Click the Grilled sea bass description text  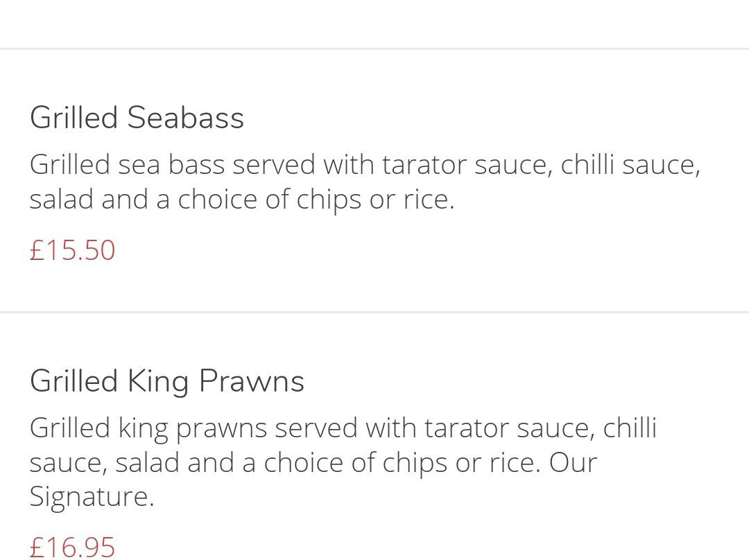[x=365, y=182]
